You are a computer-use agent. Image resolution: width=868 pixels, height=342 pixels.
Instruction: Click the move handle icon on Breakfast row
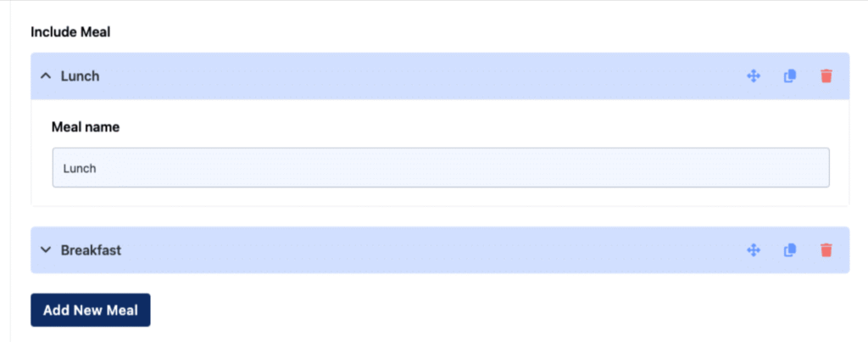point(754,250)
